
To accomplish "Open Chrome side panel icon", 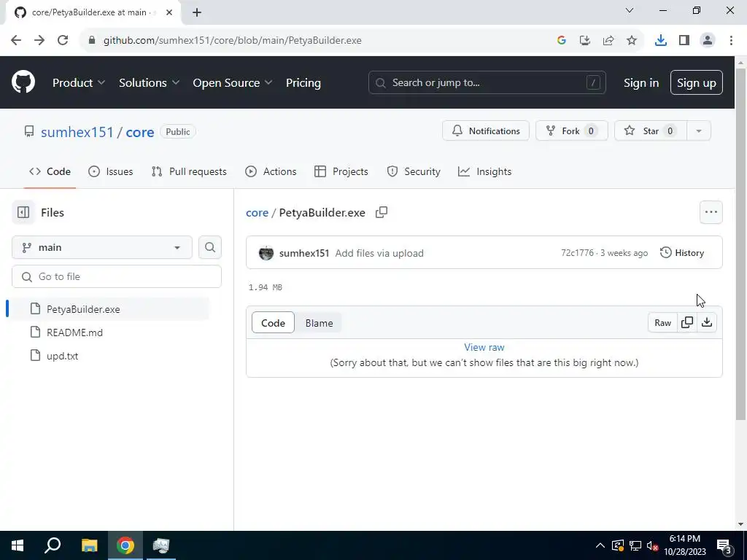I will pos(684,41).
